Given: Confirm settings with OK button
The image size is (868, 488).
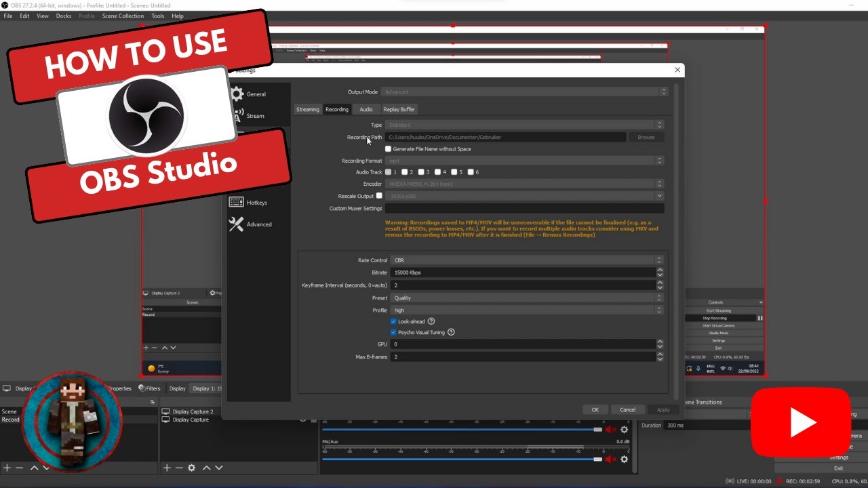Looking at the screenshot, I should (595, 409).
